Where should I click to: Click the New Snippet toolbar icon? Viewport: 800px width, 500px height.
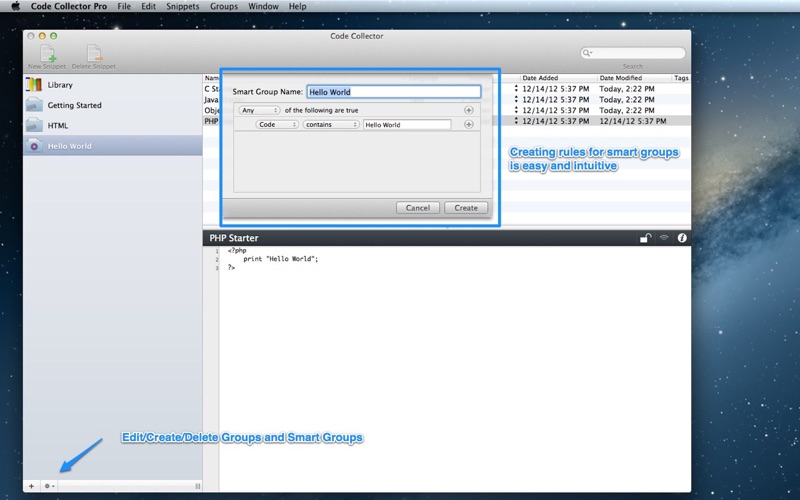coord(47,56)
